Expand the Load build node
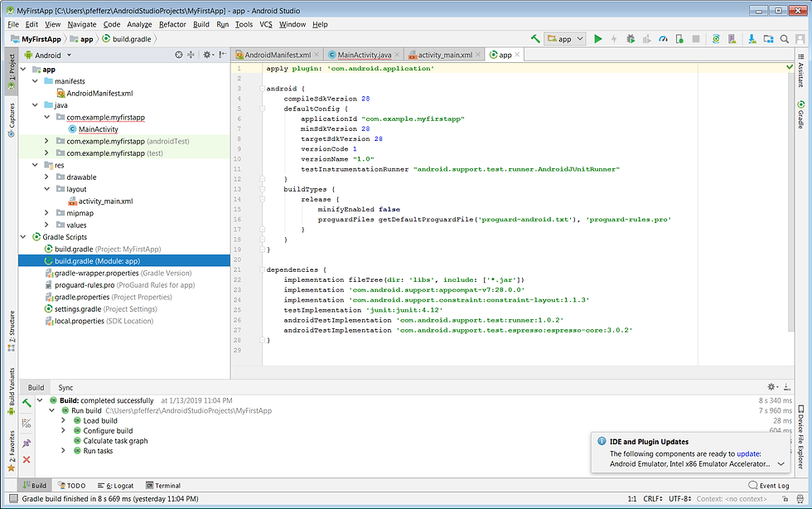 64,420
